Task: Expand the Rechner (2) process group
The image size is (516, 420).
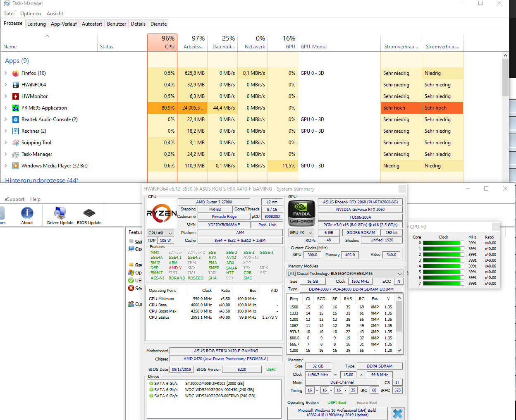Action: coord(6,131)
